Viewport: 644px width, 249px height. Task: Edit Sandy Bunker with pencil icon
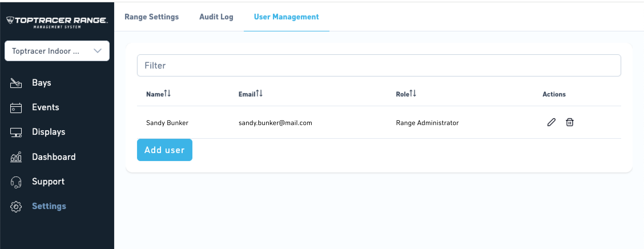tap(551, 122)
